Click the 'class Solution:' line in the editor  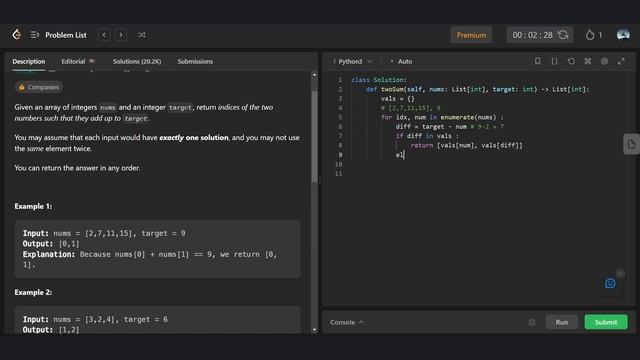pyautogui.click(x=379, y=80)
